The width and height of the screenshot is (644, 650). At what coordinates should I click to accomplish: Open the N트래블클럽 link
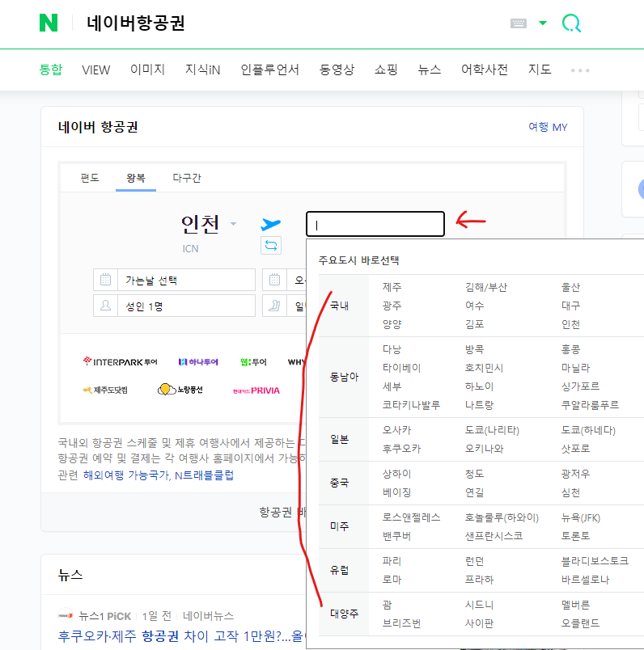204,475
